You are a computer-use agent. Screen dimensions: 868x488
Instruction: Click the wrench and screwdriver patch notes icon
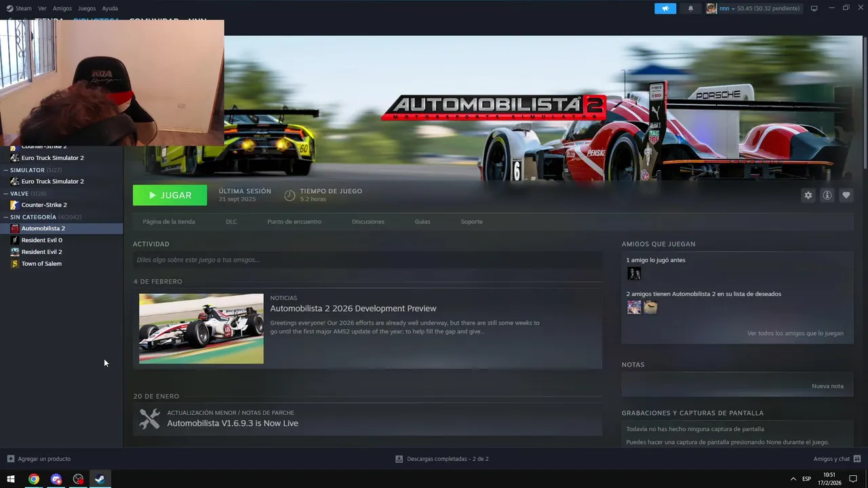pyautogui.click(x=150, y=418)
